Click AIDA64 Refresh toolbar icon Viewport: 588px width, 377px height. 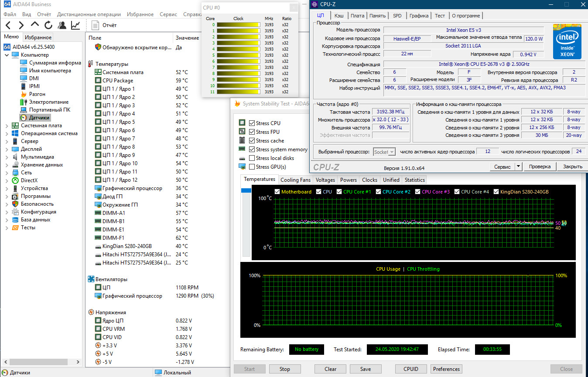48,25
